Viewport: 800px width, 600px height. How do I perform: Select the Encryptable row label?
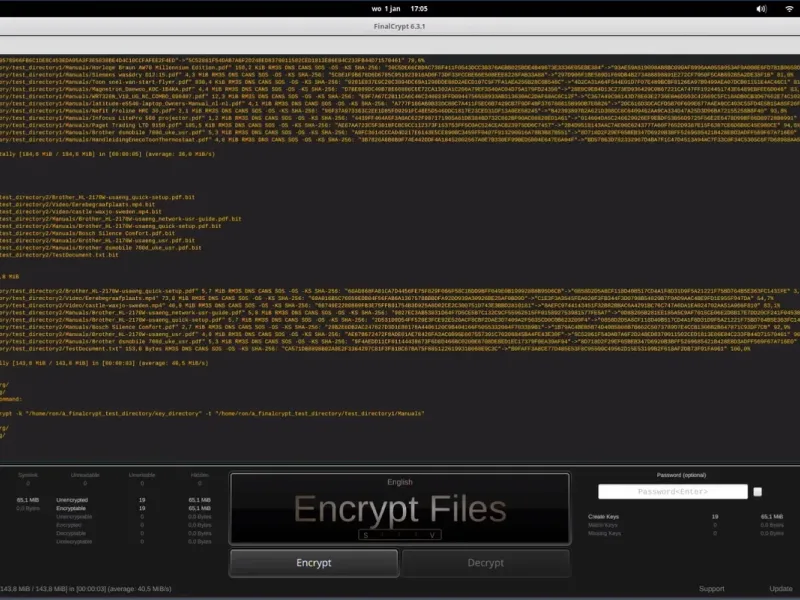[x=71, y=508]
